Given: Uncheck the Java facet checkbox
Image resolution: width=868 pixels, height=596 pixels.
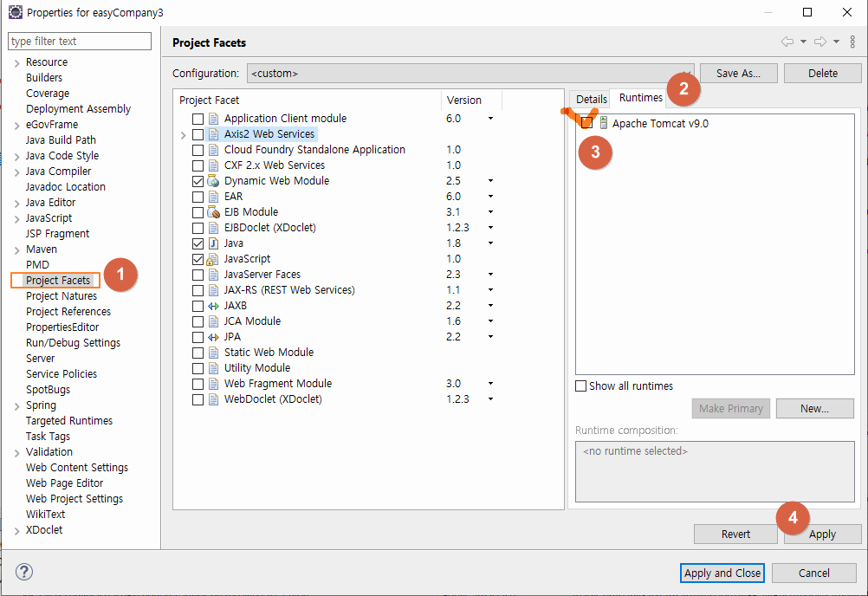Looking at the screenshot, I should 198,243.
